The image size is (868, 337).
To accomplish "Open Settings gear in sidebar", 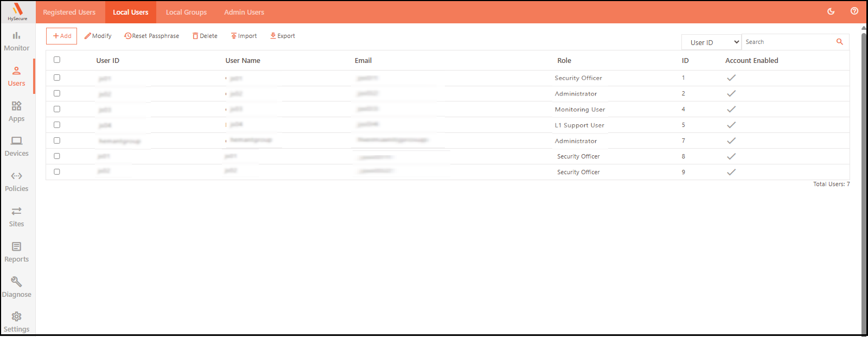I will [17, 322].
